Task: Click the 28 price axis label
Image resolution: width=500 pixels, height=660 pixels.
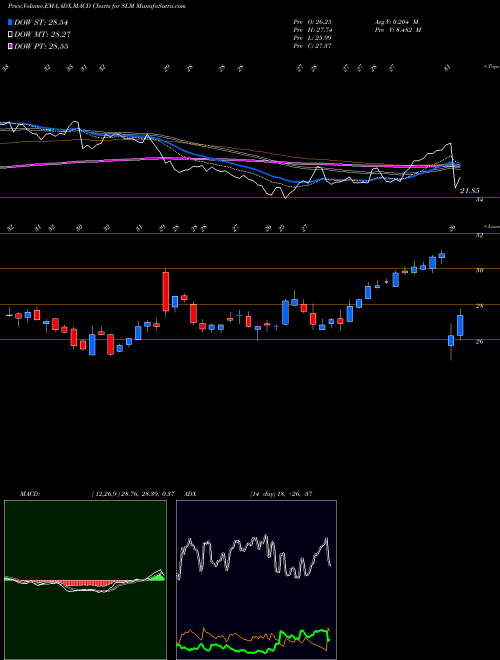Action: 479,306
